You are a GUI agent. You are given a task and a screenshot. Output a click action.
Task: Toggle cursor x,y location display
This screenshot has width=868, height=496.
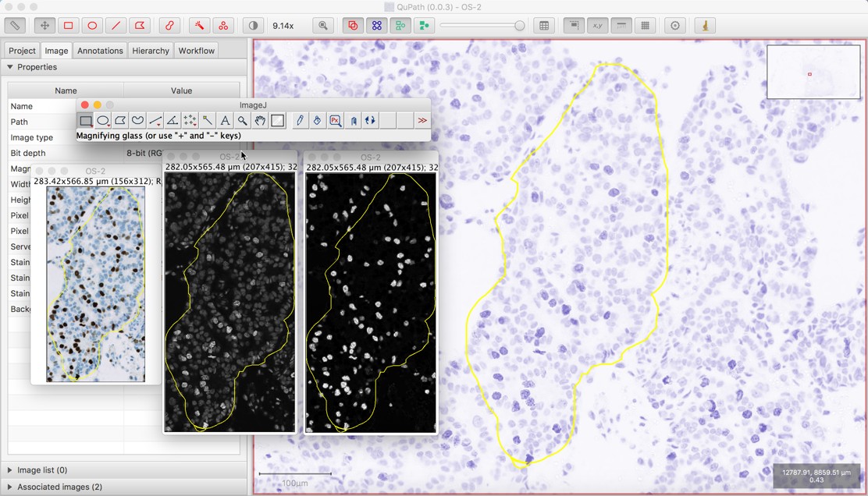pyautogui.click(x=598, y=26)
